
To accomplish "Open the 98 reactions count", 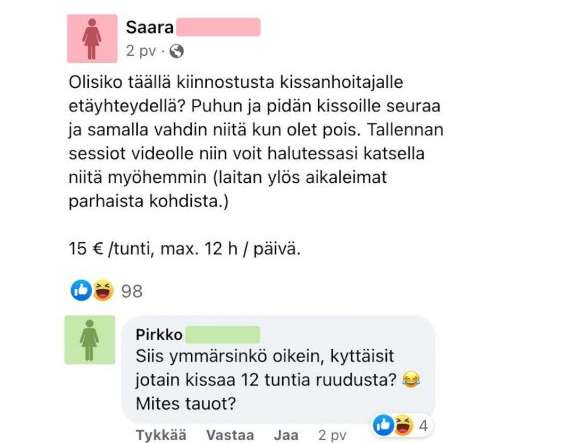I will 132,292.
